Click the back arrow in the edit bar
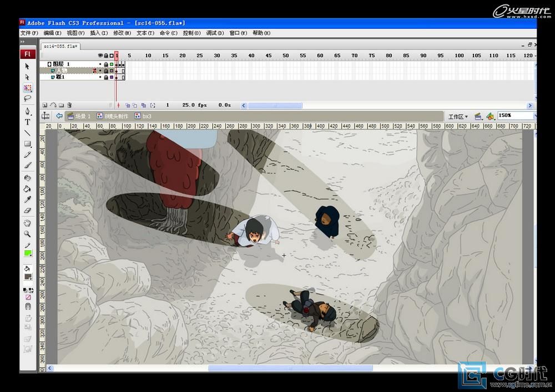 click(59, 115)
